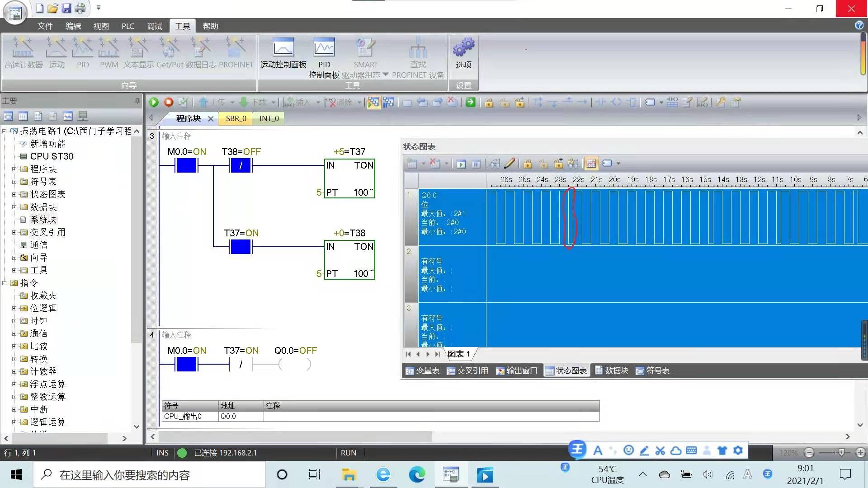Click the pencil write icon in status chart
Image resolution: width=868 pixels, height=488 pixels.
509,164
